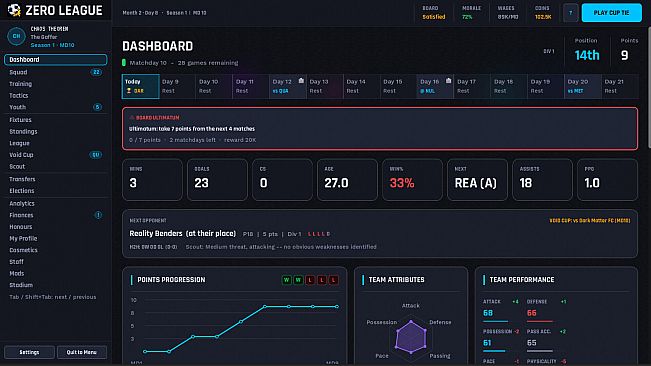
Task: Go to Scout
Action: tap(56, 166)
